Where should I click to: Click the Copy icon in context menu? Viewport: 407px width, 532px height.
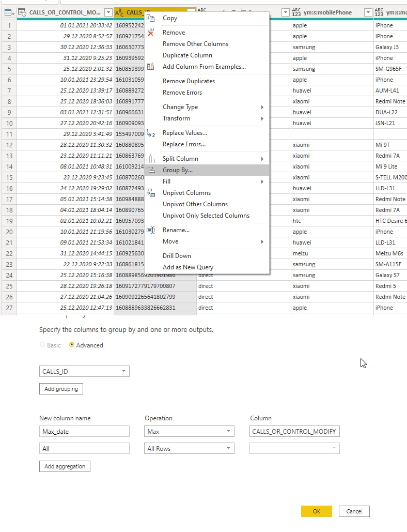(x=150, y=18)
